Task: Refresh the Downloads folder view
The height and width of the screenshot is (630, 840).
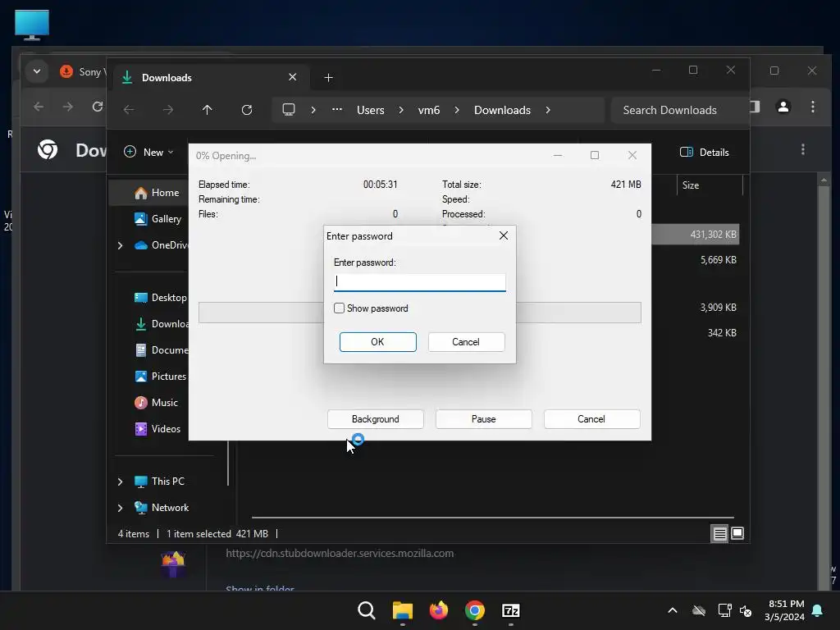Action: pyautogui.click(x=246, y=110)
